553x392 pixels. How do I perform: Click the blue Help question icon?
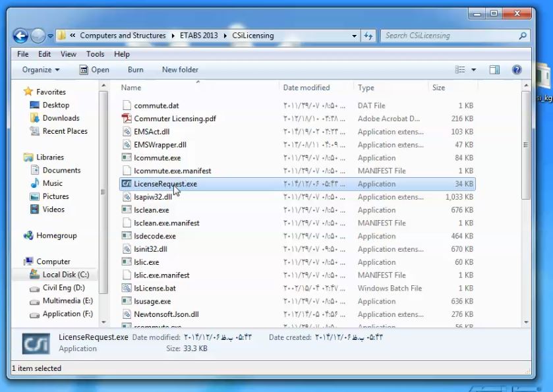point(517,70)
